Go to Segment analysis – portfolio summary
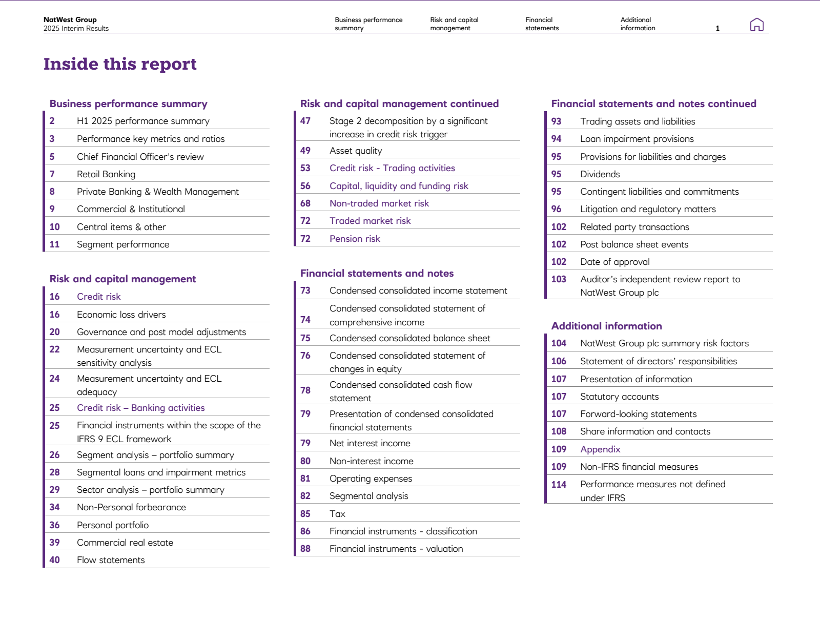The image size is (820, 644). point(155,455)
